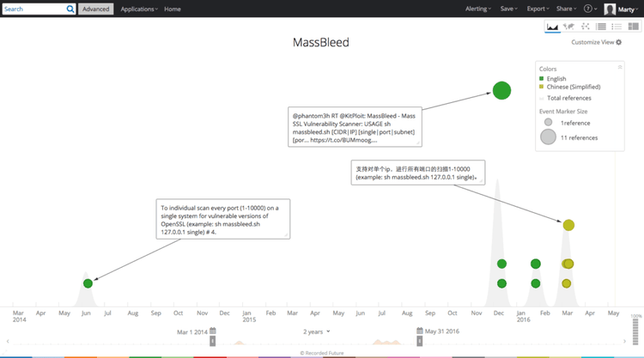Open the Applications menu
The image size is (644, 358).
[x=138, y=9]
